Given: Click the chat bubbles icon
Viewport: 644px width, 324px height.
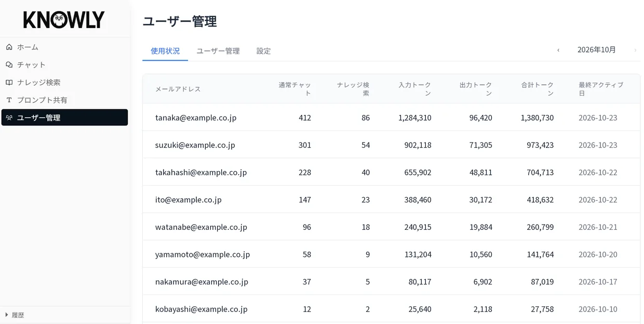Looking at the screenshot, I should 9,64.
